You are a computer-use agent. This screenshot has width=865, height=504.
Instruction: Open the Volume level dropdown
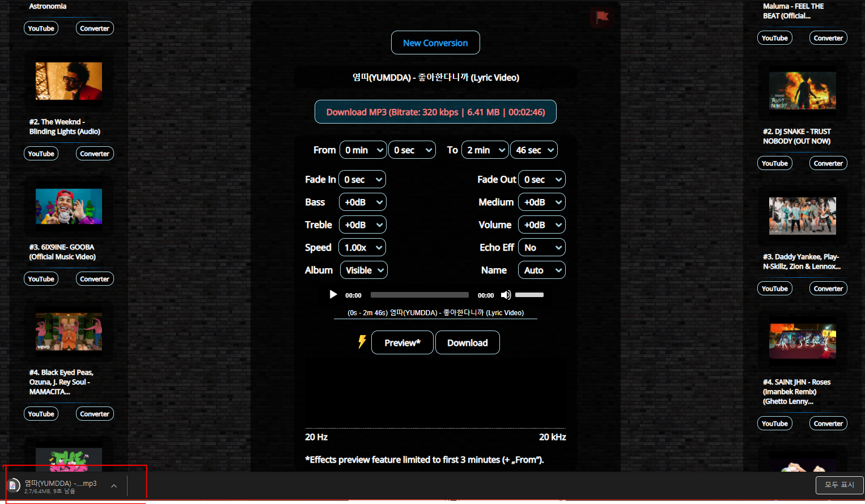(542, 225)
